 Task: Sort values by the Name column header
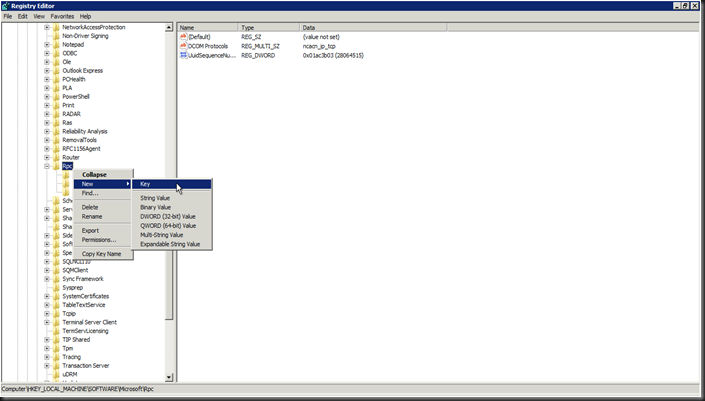(x=208, y=27)
